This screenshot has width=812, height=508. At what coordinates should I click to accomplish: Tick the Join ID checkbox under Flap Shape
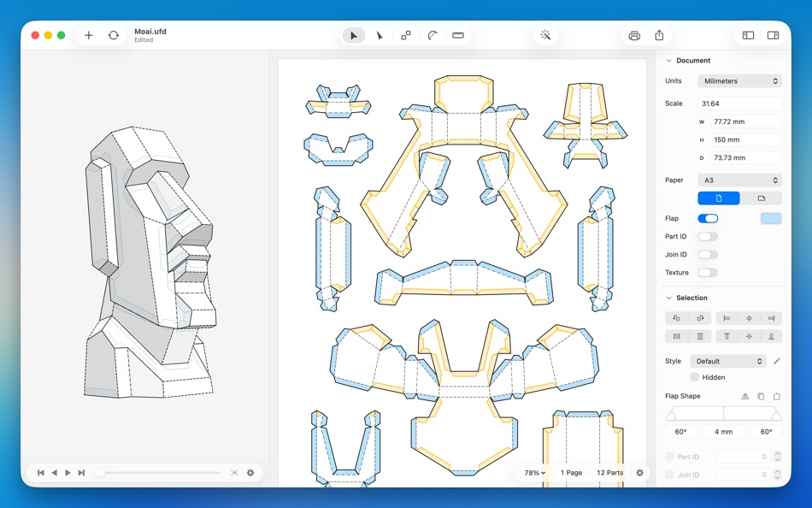(669, 475)
